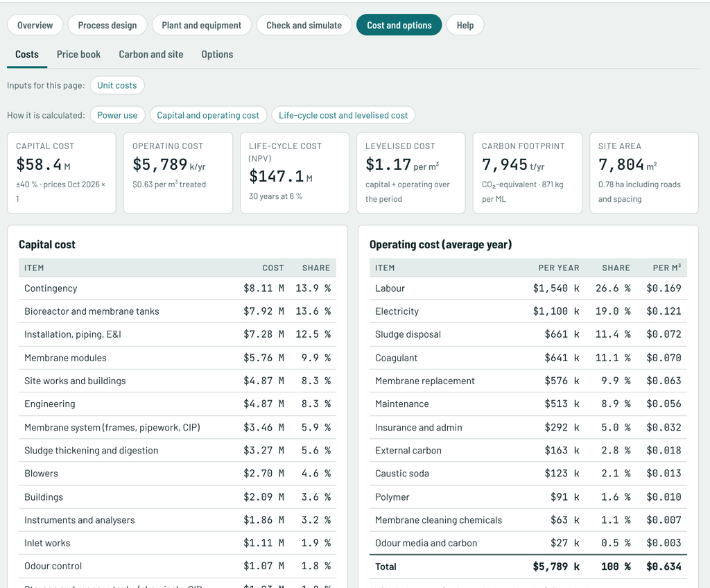Open Carbon and site sub-tab
The width and height of the screenshot is (710, 588).
coord(150,54)
